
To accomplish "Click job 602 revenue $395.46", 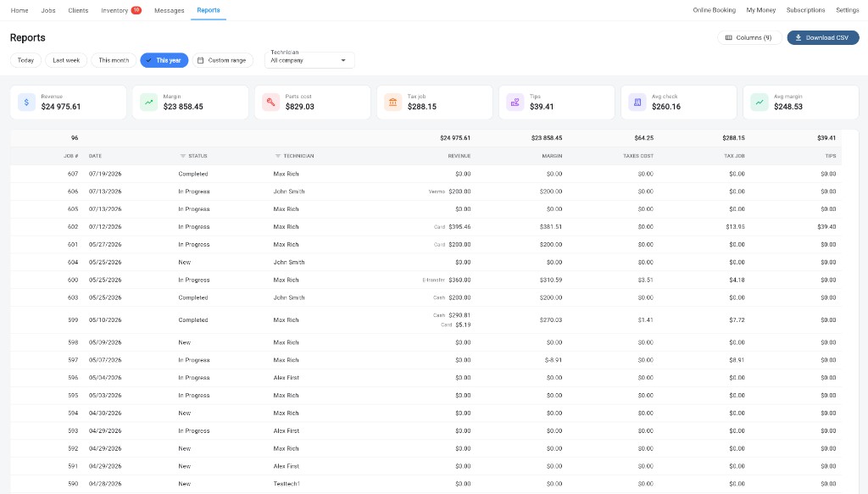I will (x=459, y=227).
